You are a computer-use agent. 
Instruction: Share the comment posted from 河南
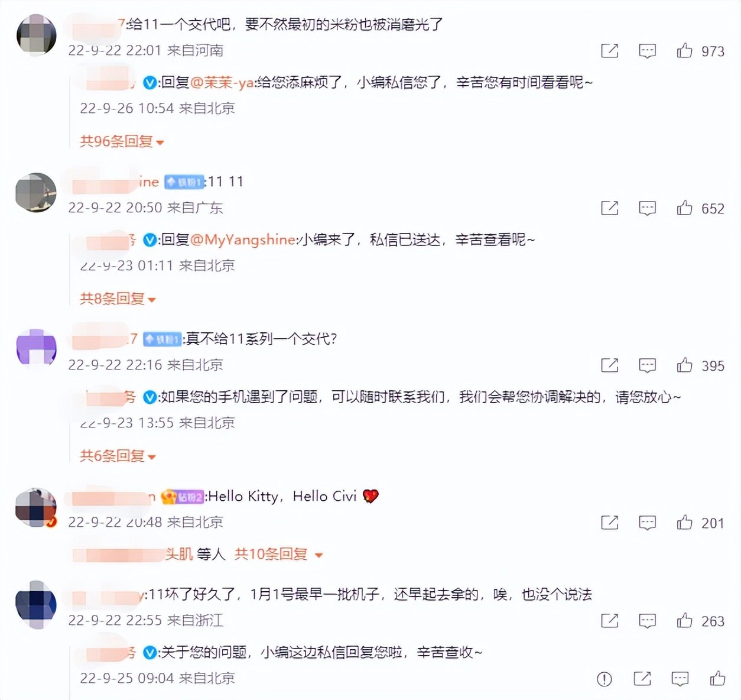point(610,51)
